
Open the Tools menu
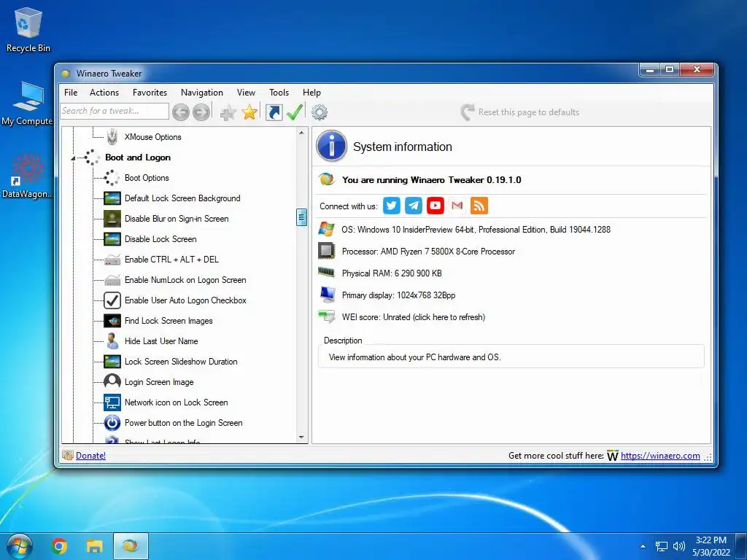(x=279, y=93)
